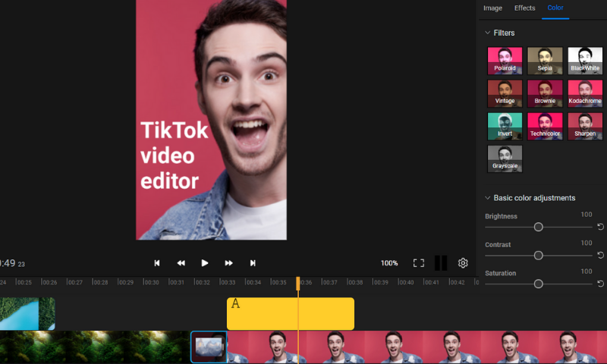Click the 00:30 mark on ruler
The height and width of the screenshot is (364, 607).
coord(151,282)
